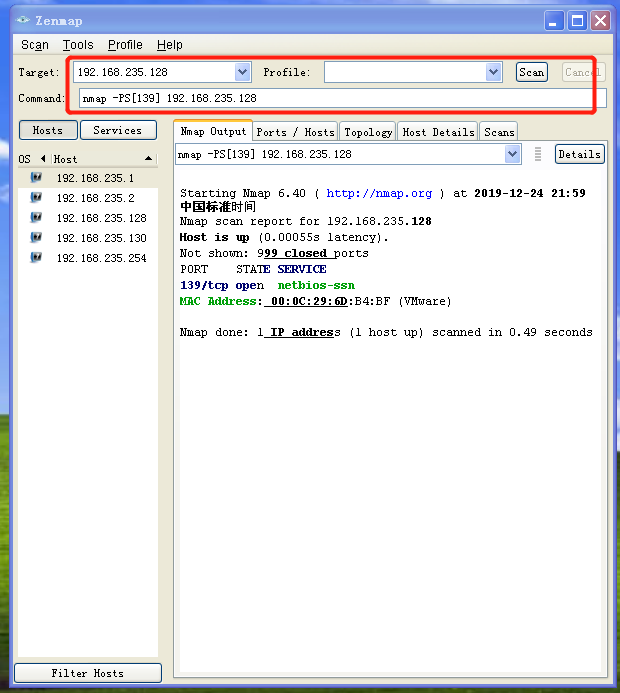The width and height of the screenshot is (620, 693).
Task: Open the http://nmap.org link
Action: tap(379, 193)
